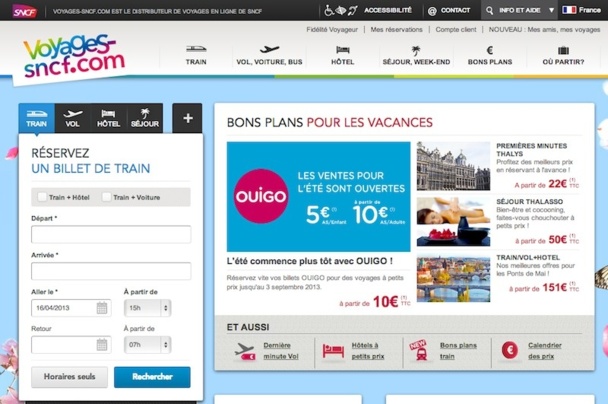Click the plus icon next to Séjour tab

(x=187, y=118)
